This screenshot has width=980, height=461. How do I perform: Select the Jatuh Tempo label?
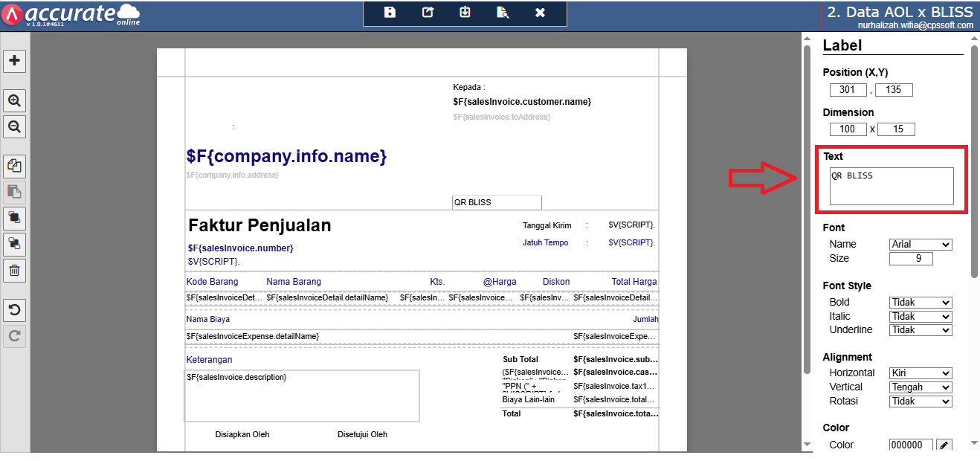coord(545,242)
